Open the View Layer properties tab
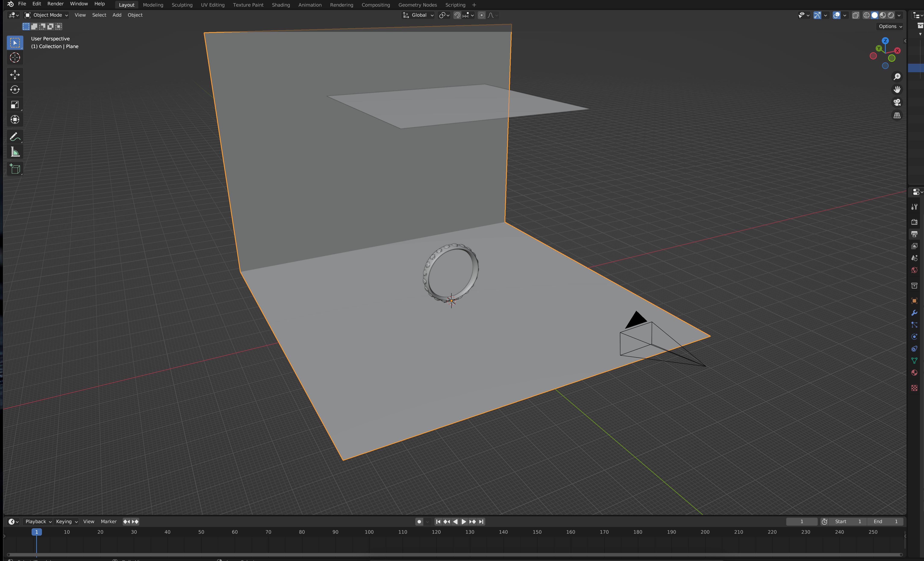Viewport: 924px width, 561px height. [914, 246]
